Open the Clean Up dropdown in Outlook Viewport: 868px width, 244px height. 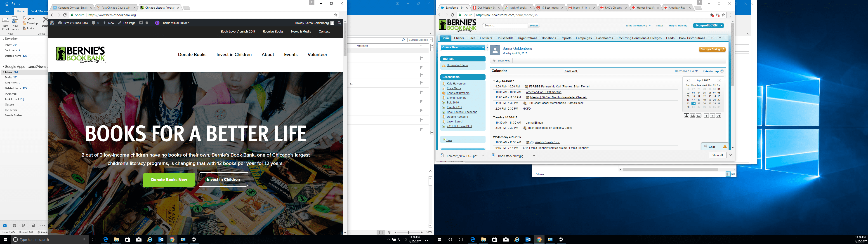[31, 23]
